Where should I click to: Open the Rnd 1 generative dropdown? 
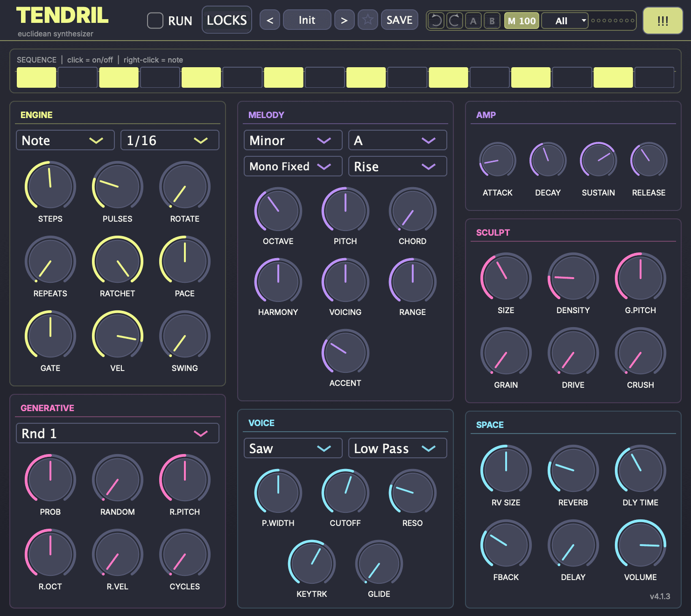point(118,433)
